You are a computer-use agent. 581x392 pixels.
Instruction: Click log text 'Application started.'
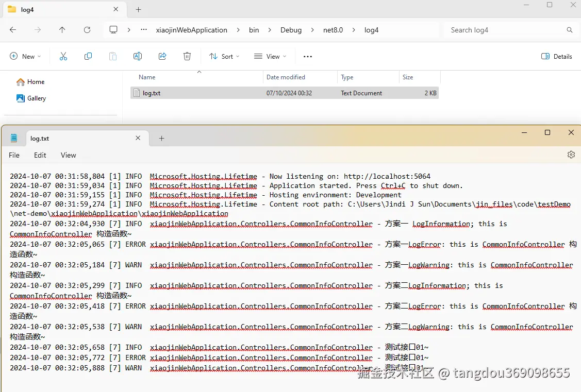tap(310, 185)
